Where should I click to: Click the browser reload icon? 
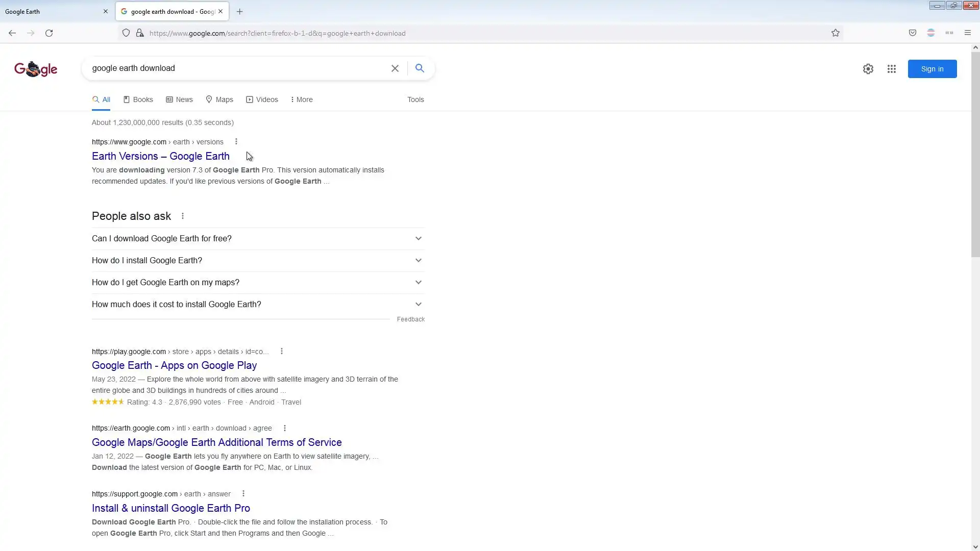(49, 33)
